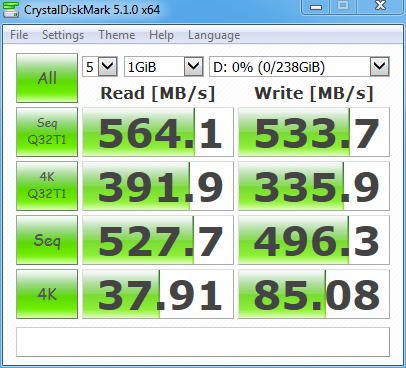Image resolution: width=406 pixels, height=368 pixels.
Task: Minimize the CrystalDiskMark window
Action: pos(316,7)
